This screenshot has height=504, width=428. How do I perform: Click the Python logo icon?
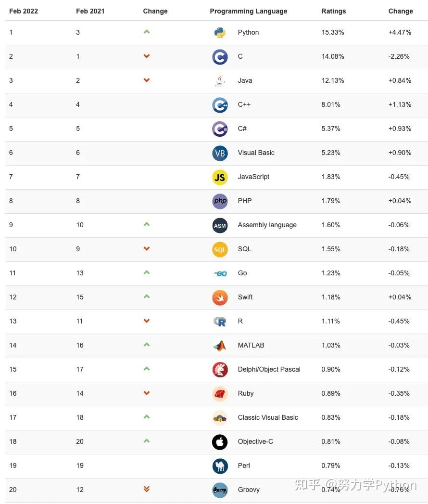coord(220,33)
